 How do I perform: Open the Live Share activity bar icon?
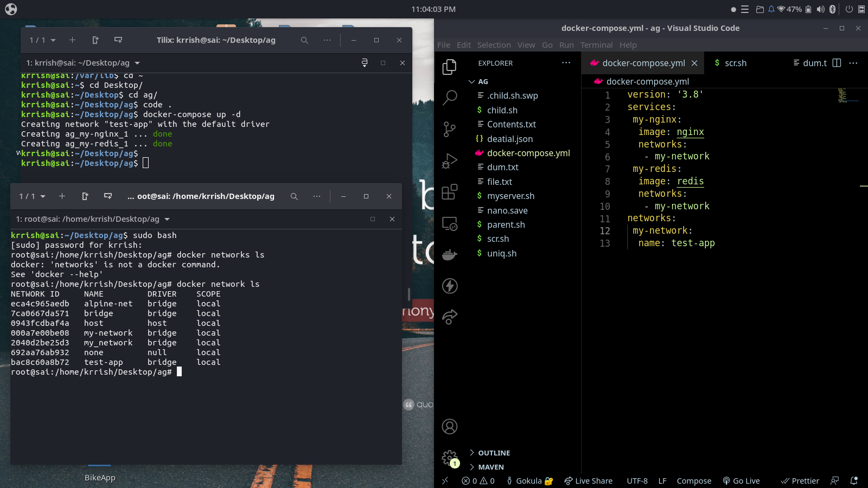(450, 317)
